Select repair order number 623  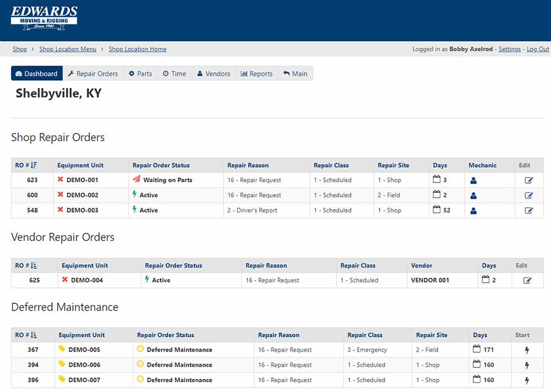pos(32,180)
